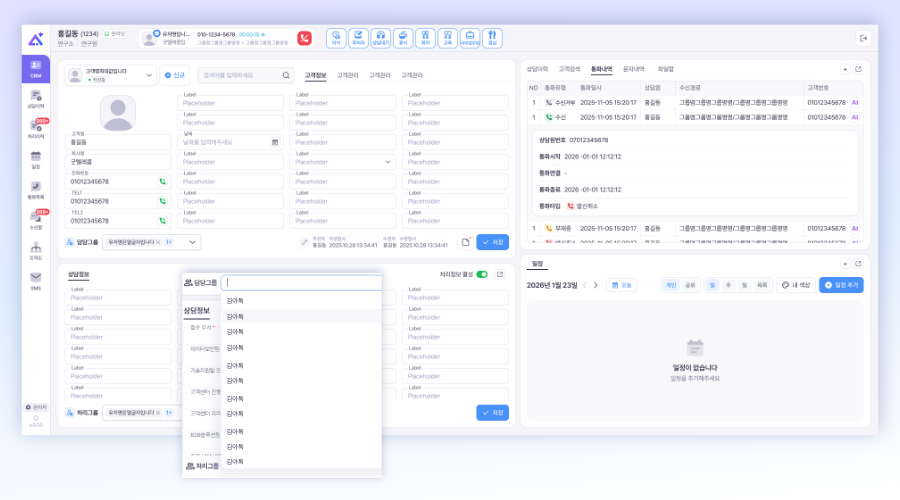Click the call icon next to TEL1
The width and height of the screenshot is (900, 500).
162,201
